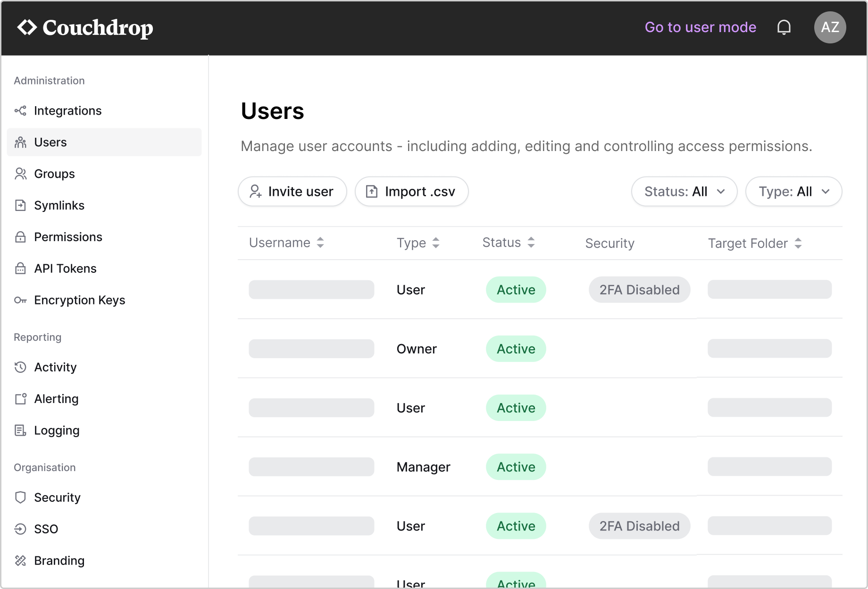
Task: Click the Import .csv button
Action: 411,192
